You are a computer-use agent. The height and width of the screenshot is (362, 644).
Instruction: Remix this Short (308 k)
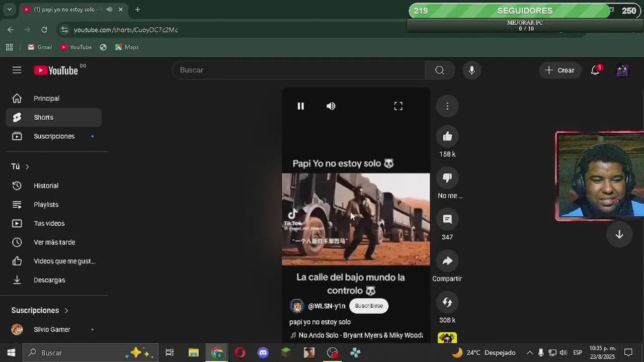pos(447,302)
